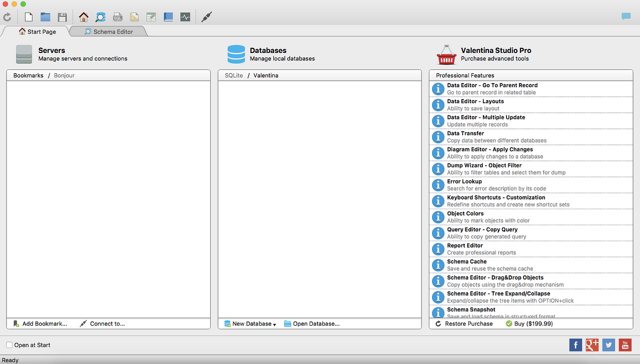The height and width of the screenshot is (364, 640).
Task: Go to Start Page via the house toolbar icon
Action: pyautogui.click(x=83, y=17)
